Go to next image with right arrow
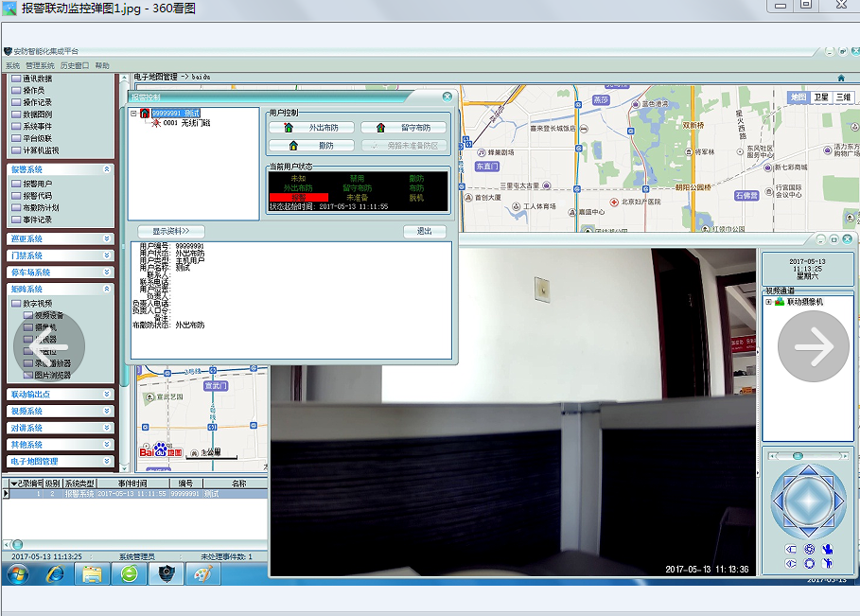Screen dimensions: 860x616 click(x=813, y=346)
